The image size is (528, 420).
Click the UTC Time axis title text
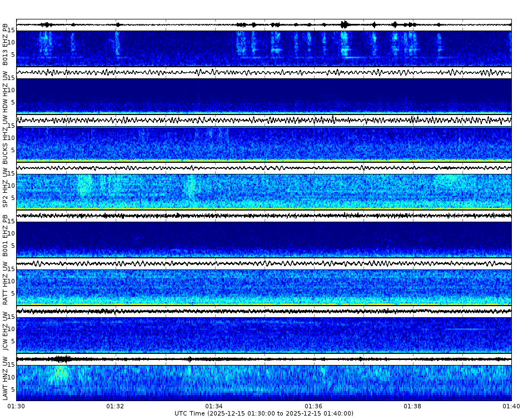click(x=263, y=413)
